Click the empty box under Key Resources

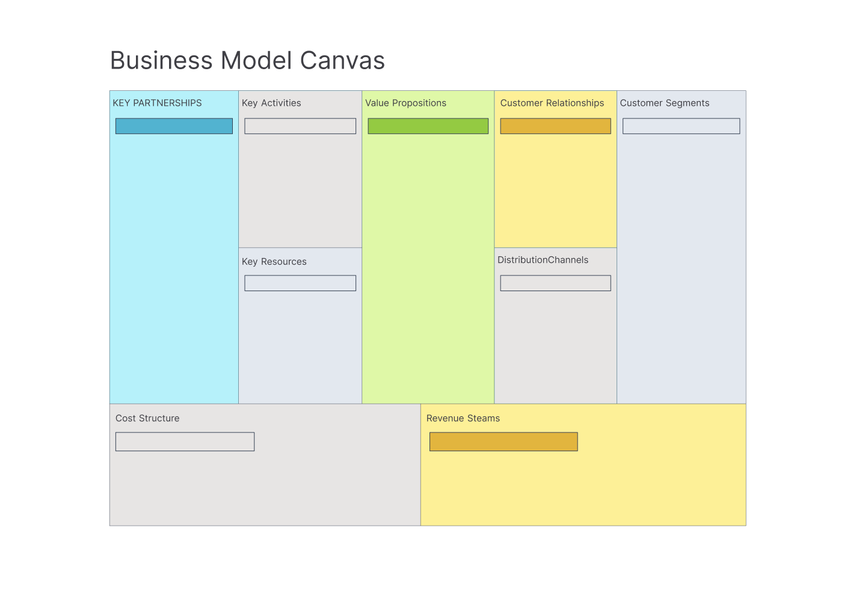pos(300,283)
